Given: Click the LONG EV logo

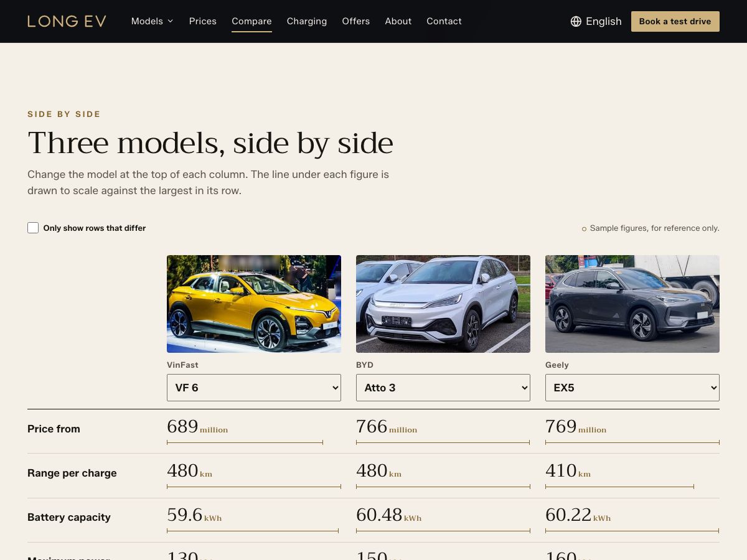Looking at the screenshot, I should (67, 21).
